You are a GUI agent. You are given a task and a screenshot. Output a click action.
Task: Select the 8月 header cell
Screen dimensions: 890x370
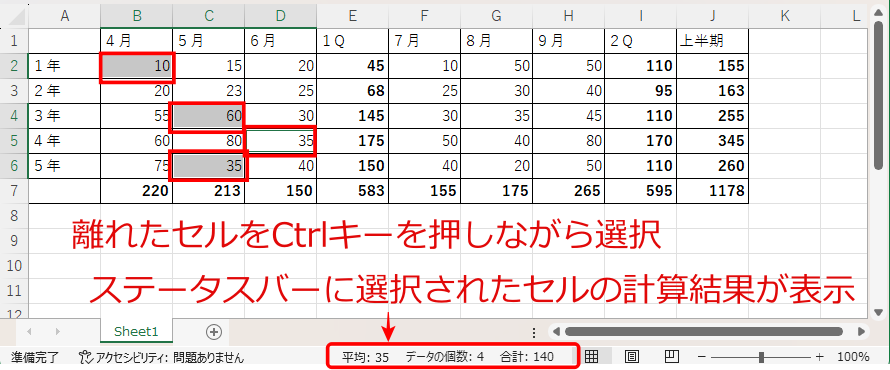point(497,41)
